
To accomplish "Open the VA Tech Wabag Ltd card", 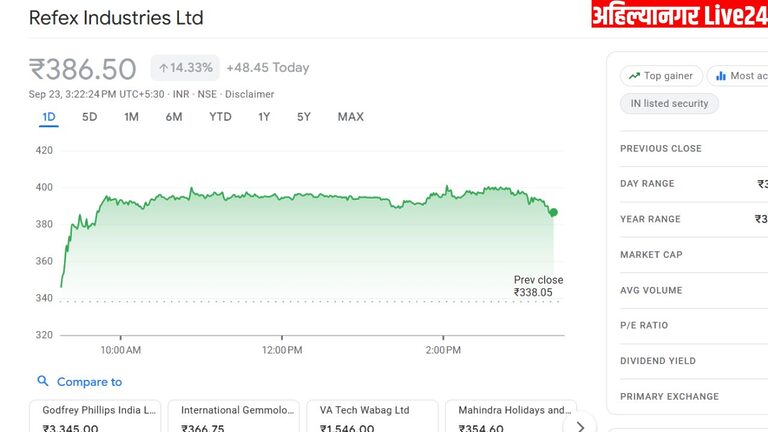I will [372, 417].
